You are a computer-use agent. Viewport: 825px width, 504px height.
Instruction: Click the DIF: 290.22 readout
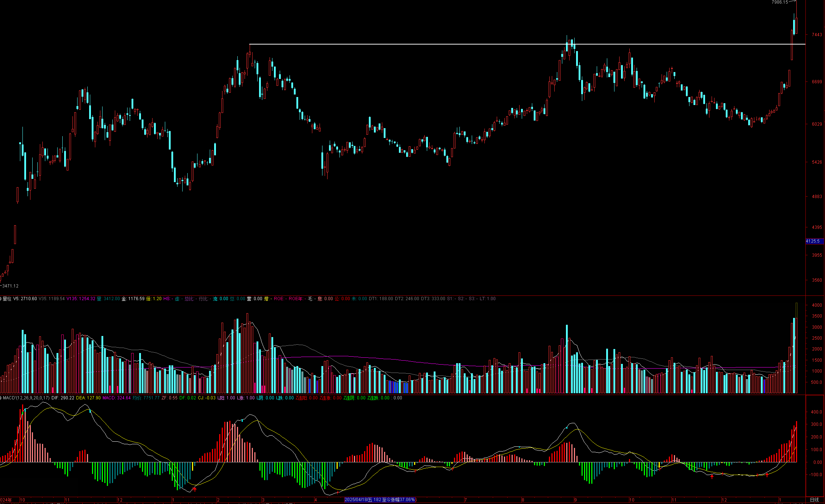point(63,398)
